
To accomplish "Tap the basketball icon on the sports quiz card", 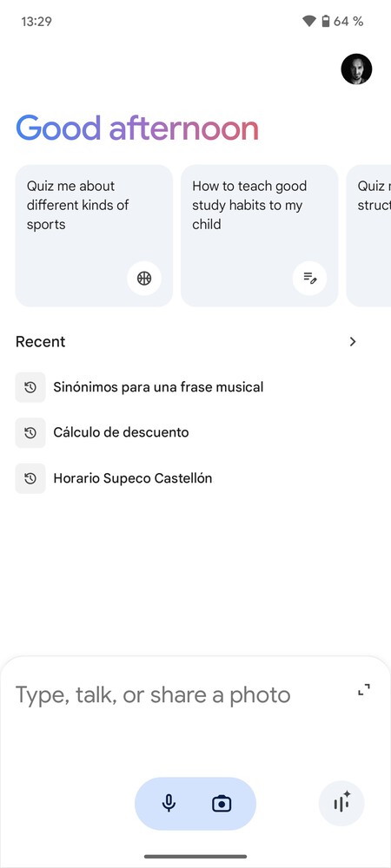I will pos(144,278).
